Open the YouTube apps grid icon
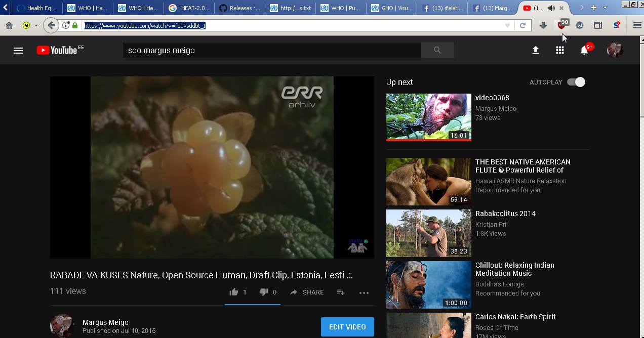The image size is (644, 338). [559, 50]
